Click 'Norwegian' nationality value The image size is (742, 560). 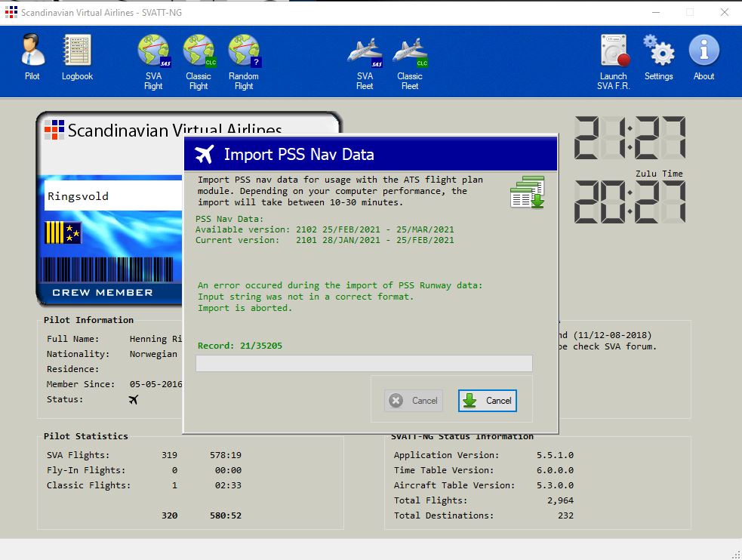click(153, 354)
